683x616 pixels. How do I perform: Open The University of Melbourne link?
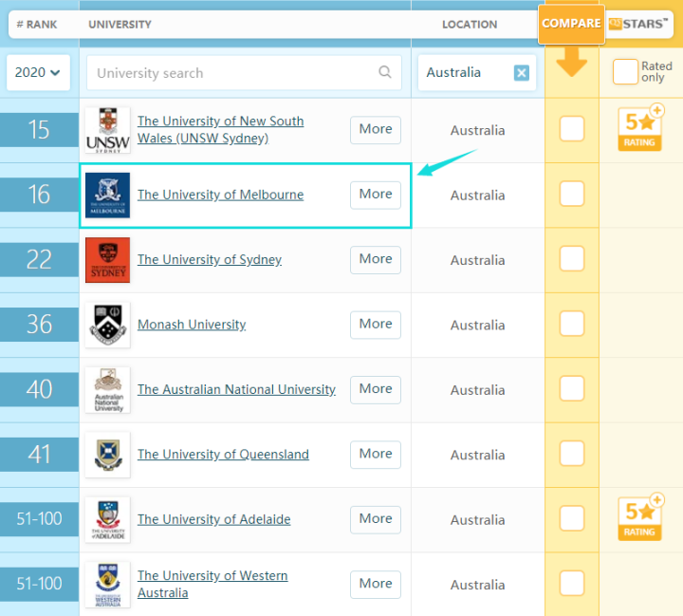[x=220, y=195]
